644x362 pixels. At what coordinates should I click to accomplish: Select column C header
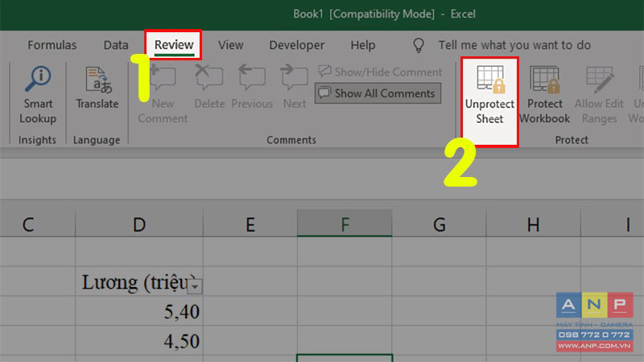(37, 223)
